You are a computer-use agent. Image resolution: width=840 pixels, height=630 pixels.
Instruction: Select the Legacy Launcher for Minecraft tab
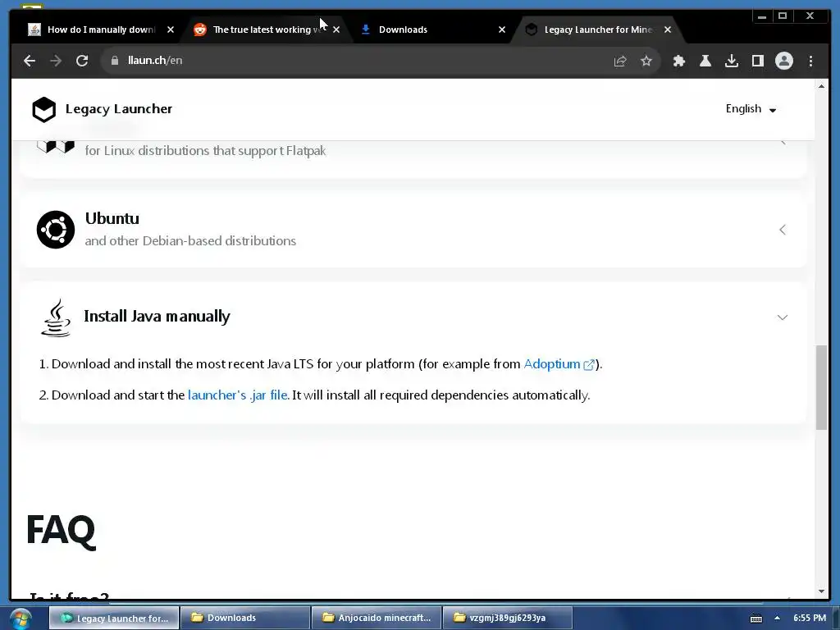pyautogui.click(x=597, y=30)
